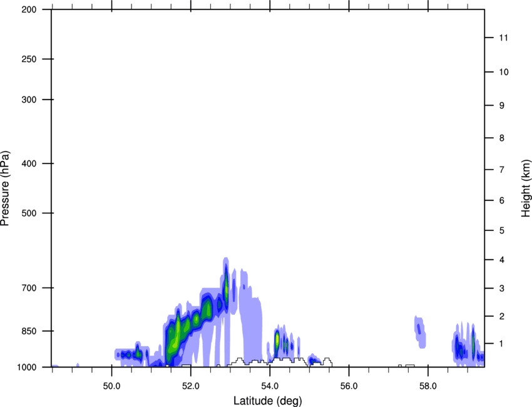Pick the 1 km height label

tap(502, 344)
